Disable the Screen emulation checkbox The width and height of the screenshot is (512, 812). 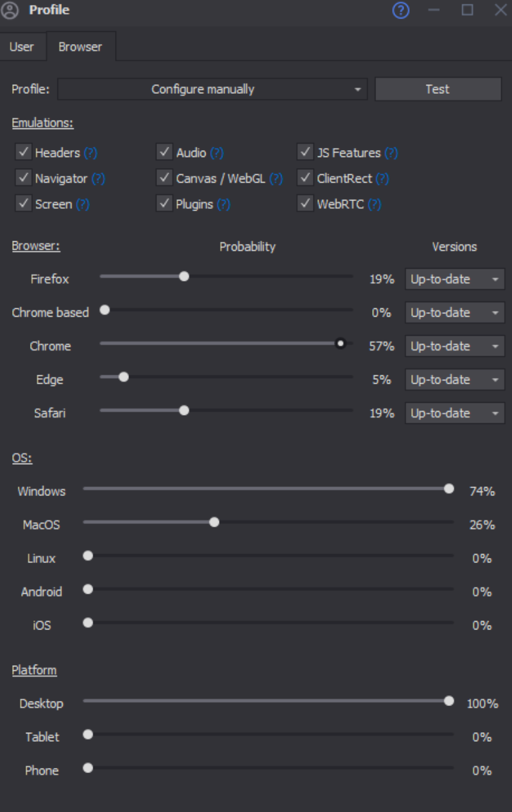click(24, 204)
